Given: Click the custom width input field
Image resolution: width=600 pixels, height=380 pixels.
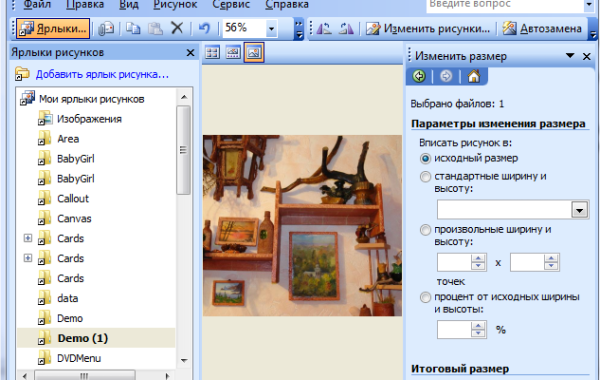Looking at the screenshot, I should (x=454, y=263).
